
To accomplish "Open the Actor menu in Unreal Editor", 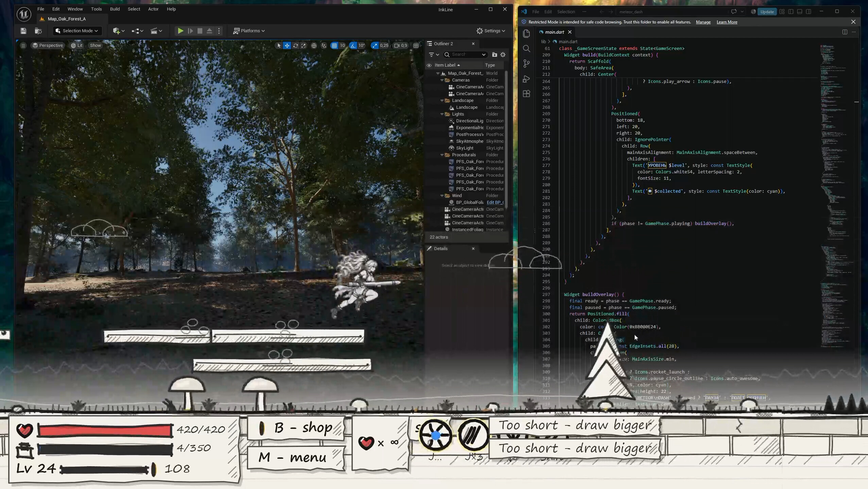I will 153,9.
